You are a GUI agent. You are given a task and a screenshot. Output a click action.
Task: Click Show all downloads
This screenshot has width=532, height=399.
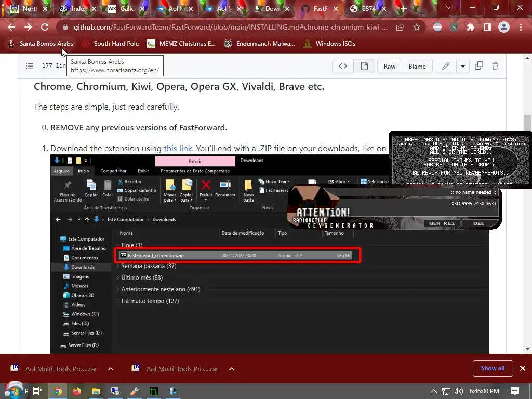pyautogui.click(x=493, y=368)
